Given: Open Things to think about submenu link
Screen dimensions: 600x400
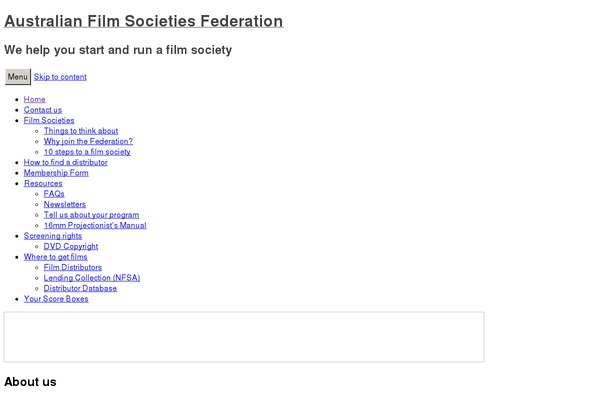Looking at the screenshot, I should tap(81, 131).
